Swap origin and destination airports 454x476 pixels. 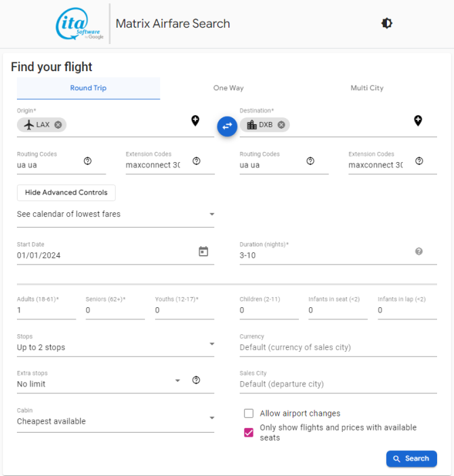point(227,125)
